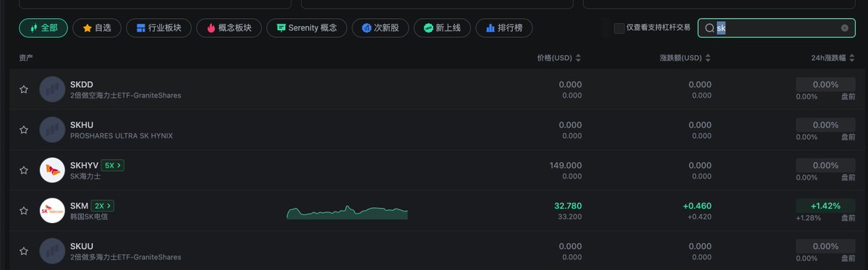868x270 pixels.
Task: View the SKM price sparkline chart
Action: [347, 212]
